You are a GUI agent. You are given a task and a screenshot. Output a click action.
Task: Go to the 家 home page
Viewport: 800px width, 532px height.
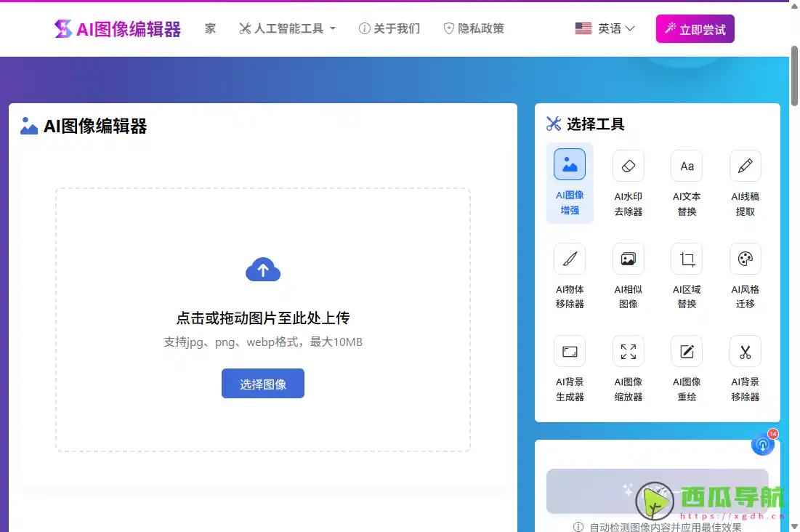[x=210, y=28]
